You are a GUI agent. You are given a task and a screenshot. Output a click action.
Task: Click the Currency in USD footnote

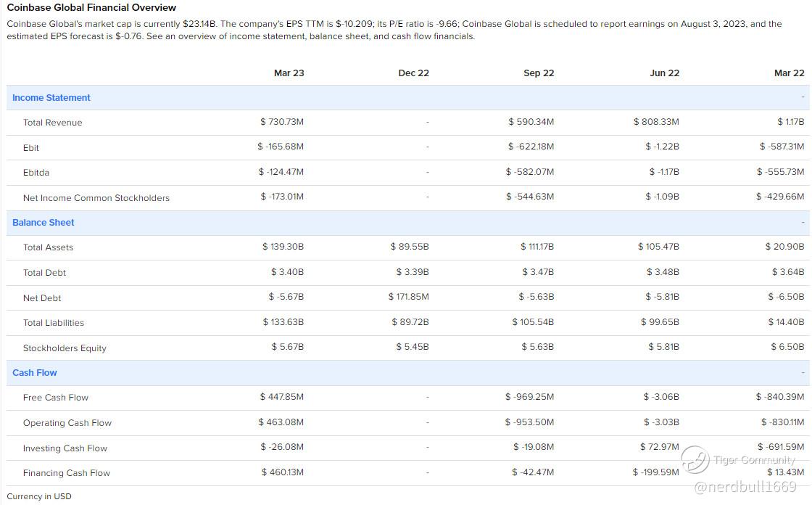[x=39, y=497]
